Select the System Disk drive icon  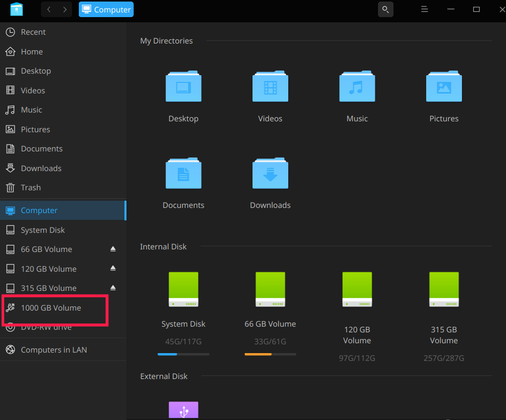tap(184, 289)
